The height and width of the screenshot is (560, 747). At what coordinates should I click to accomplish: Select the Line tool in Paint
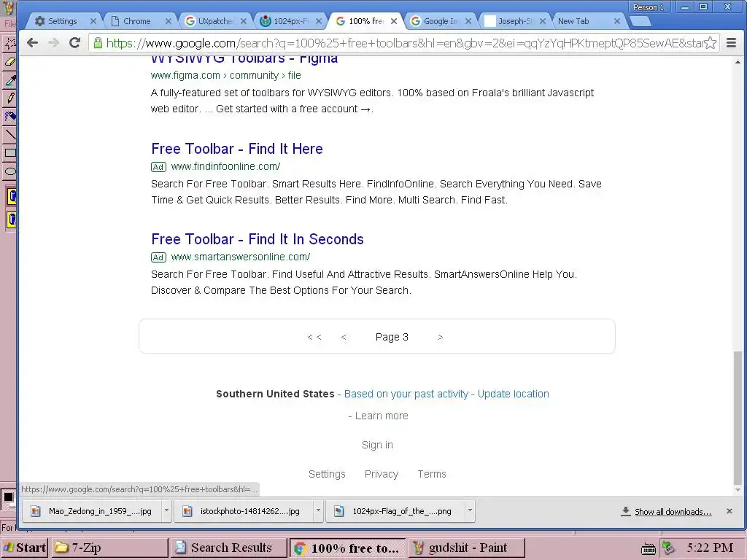(9, 134)
